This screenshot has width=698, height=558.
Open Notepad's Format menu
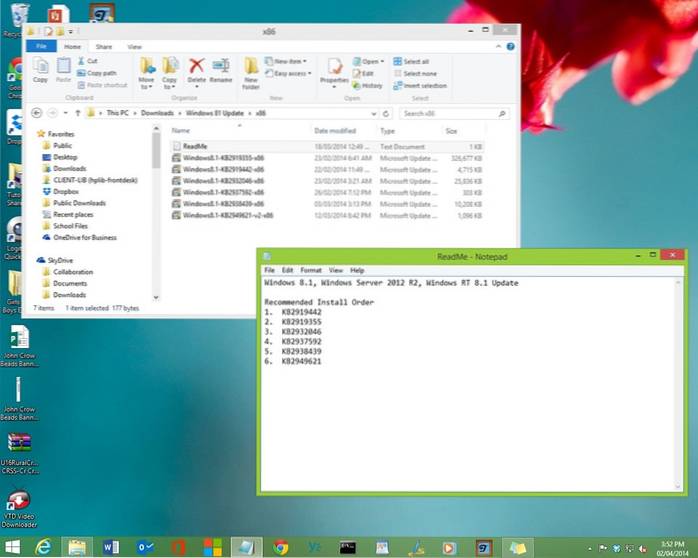tap(311, 270)
